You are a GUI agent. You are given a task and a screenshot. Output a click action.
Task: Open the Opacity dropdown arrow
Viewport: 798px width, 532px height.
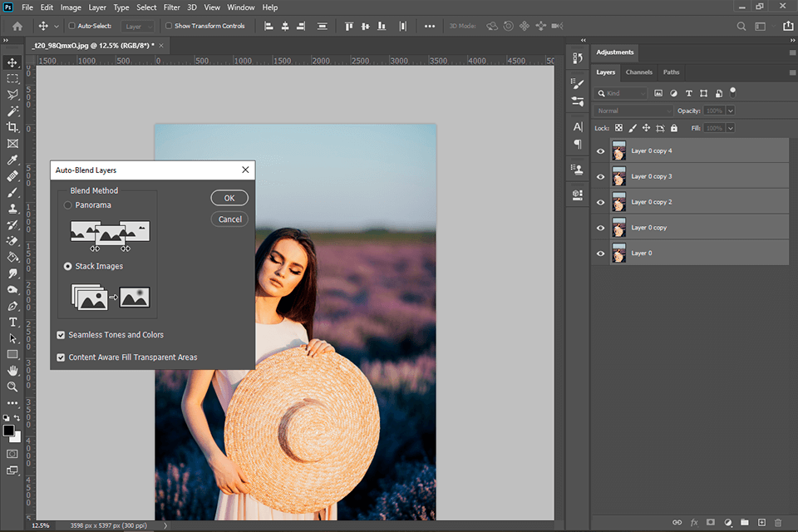731,111
